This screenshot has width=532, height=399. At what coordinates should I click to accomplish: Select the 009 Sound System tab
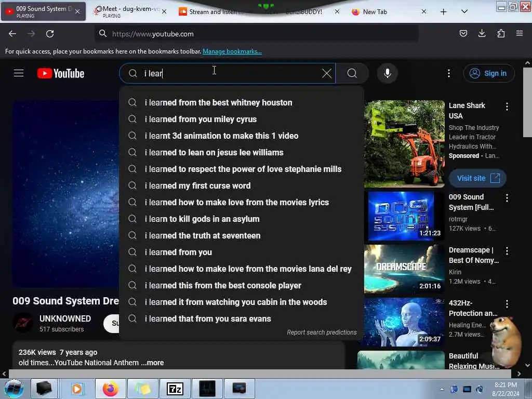[x=44, y=11]
